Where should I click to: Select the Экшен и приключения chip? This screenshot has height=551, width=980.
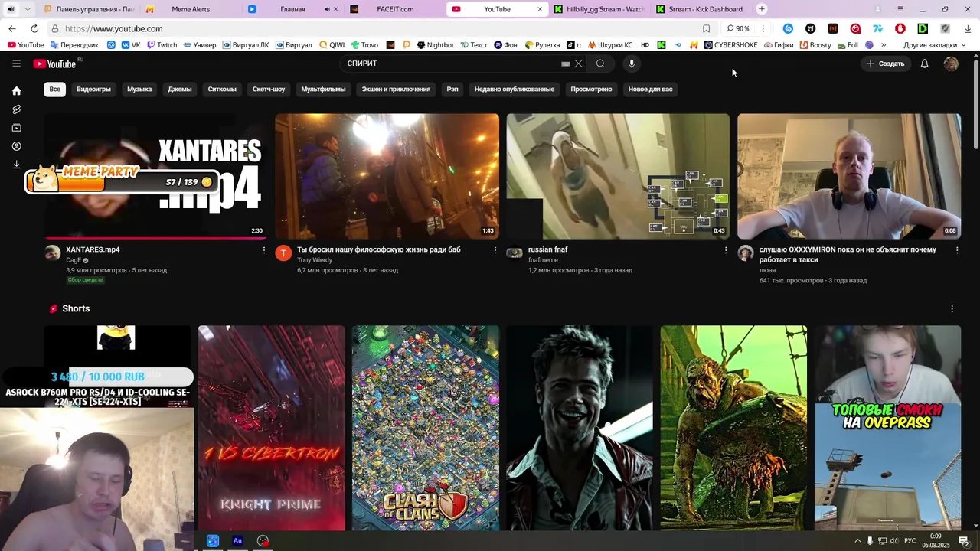(396, 89)
